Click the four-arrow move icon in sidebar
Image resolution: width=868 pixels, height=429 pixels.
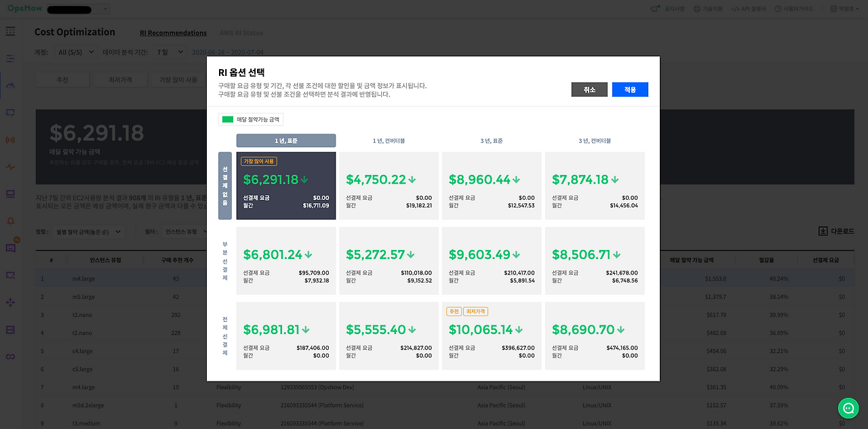pyautogui.click(x=10, y=302)
